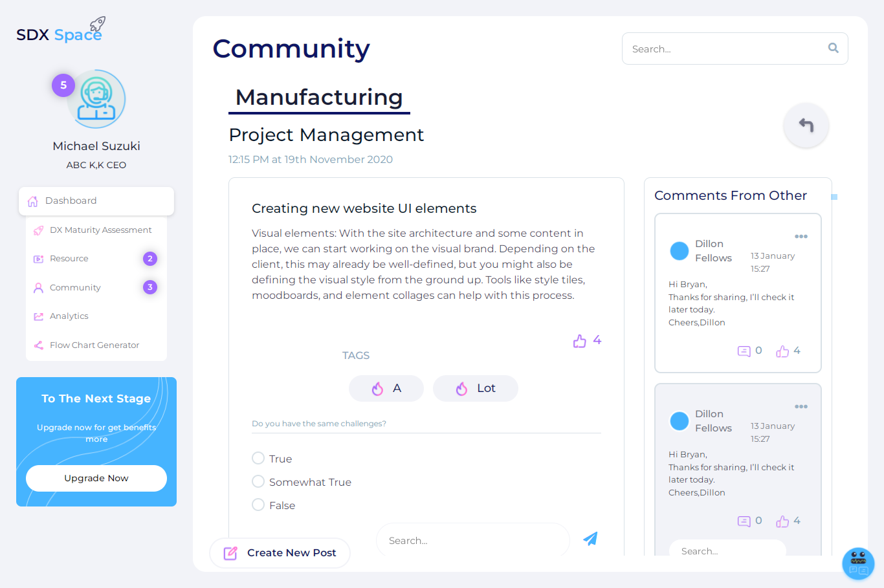The width and height of the screenshot is (884, 588).
Task: Click Michael Suzuki's profile avatar
Action: point(96,100)
